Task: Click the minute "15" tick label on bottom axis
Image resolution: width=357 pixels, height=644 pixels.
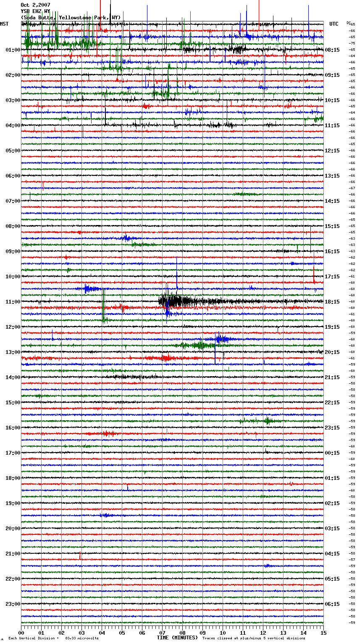Action: [x=323, y=632]
